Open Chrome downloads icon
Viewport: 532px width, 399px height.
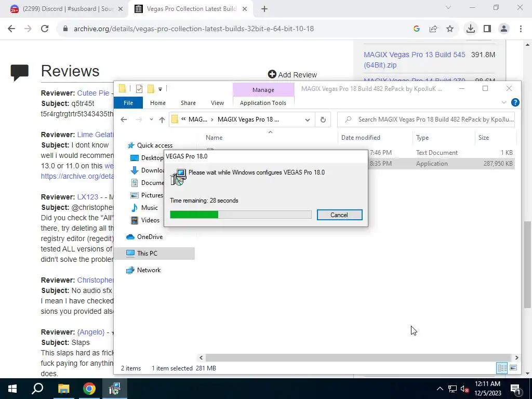(470, 29)
